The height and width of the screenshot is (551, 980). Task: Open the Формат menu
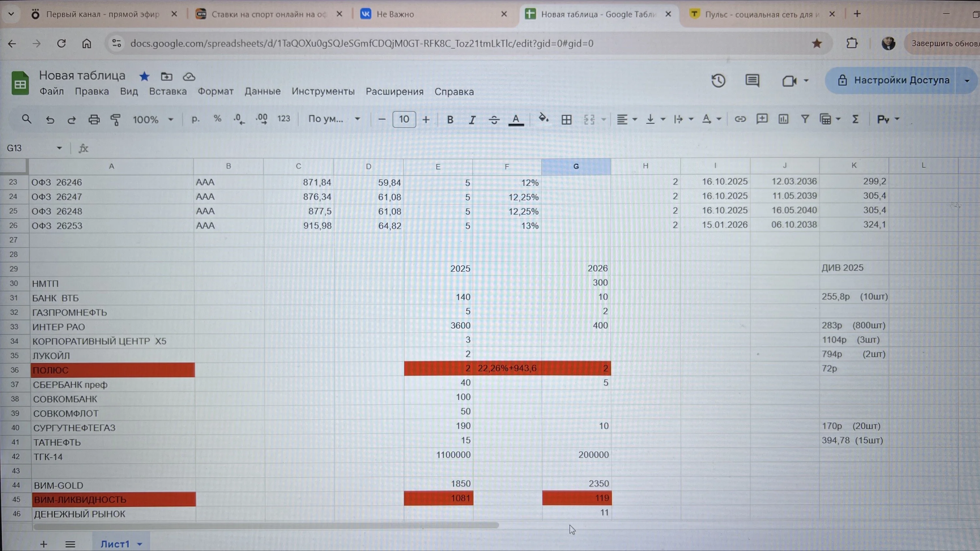click(215, 92)
